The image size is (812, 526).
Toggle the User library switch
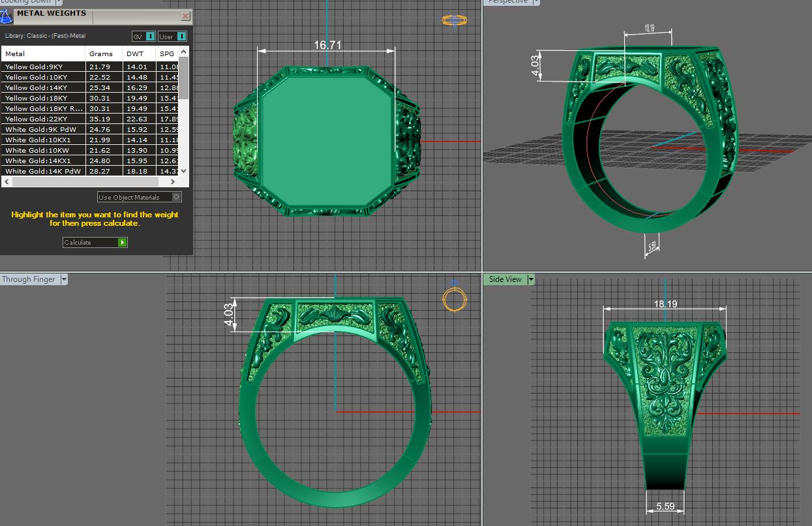(173, 37)
